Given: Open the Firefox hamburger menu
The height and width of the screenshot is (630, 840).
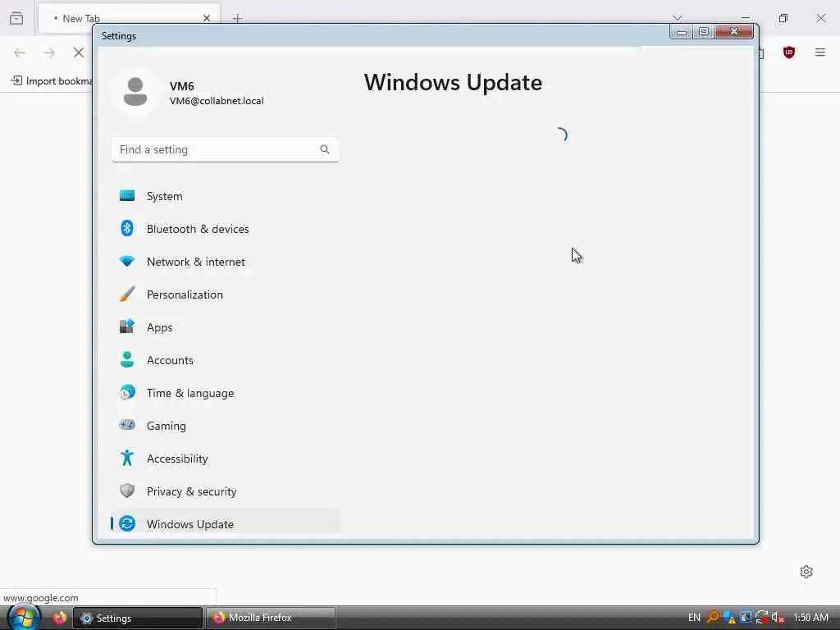Looking at the screenshot, I should 820,52.
